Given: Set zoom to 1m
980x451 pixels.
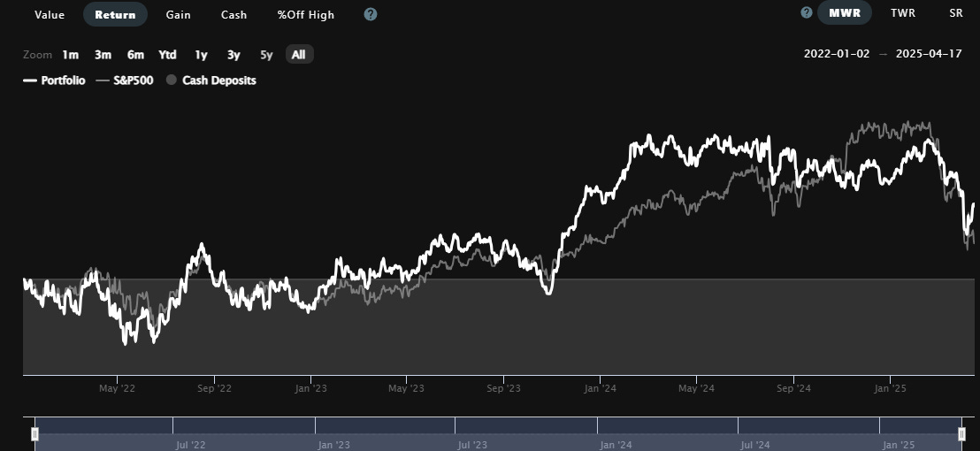Looking at the screenshot, I should click(x=70, y=54).
